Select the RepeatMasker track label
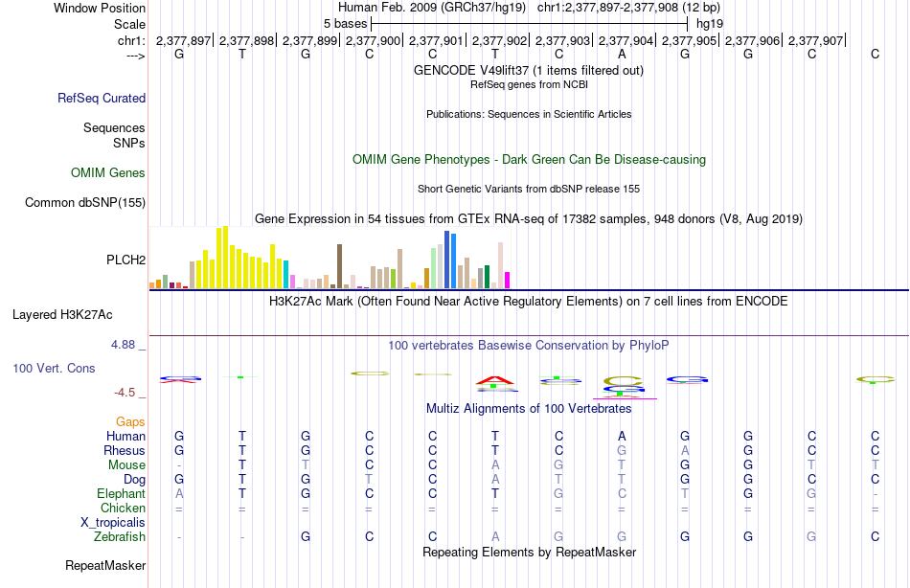Image resolution: width=910 pixels, height=588 pixels. (x=105, y=565)
